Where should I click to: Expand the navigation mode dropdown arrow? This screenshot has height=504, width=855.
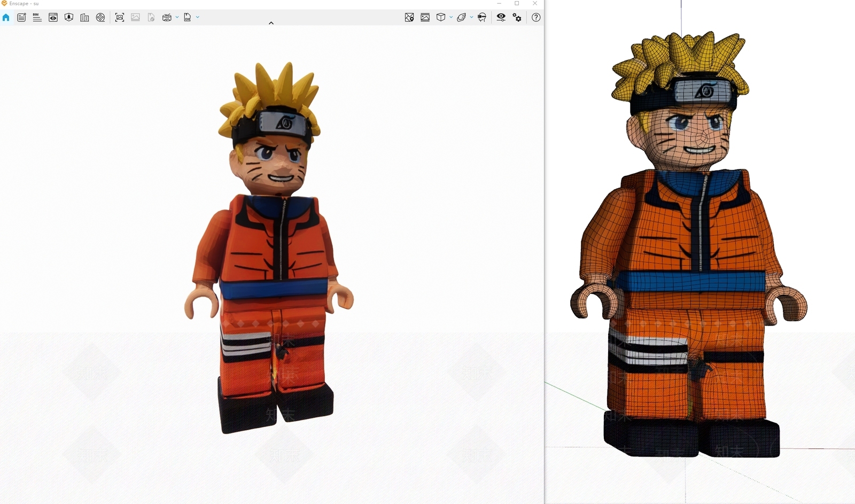pyautogui.click(x=471, y=17)
